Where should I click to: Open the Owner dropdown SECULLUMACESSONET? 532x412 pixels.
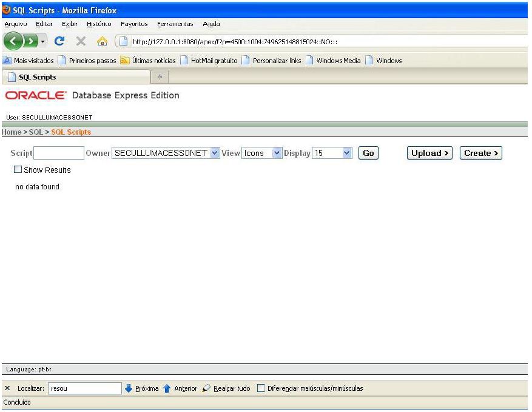(166, 153)
